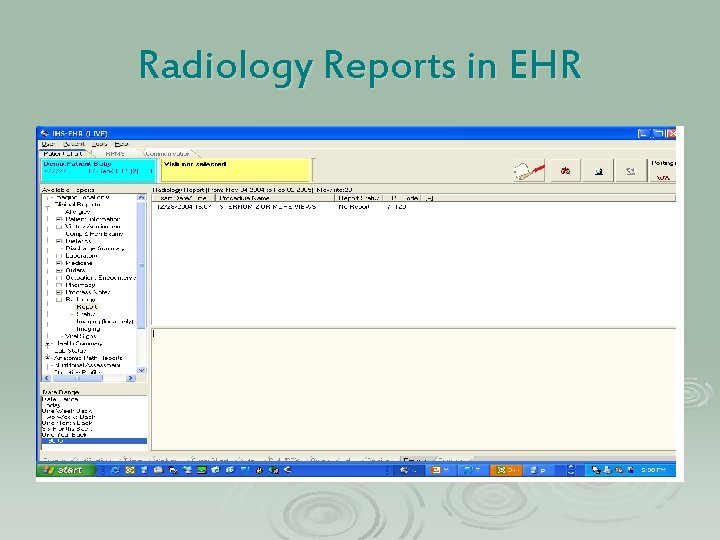This screenshot has width=720, height=540.
Task: Click the greyed icon left of Postings
Action: click(x=630, y=171)
